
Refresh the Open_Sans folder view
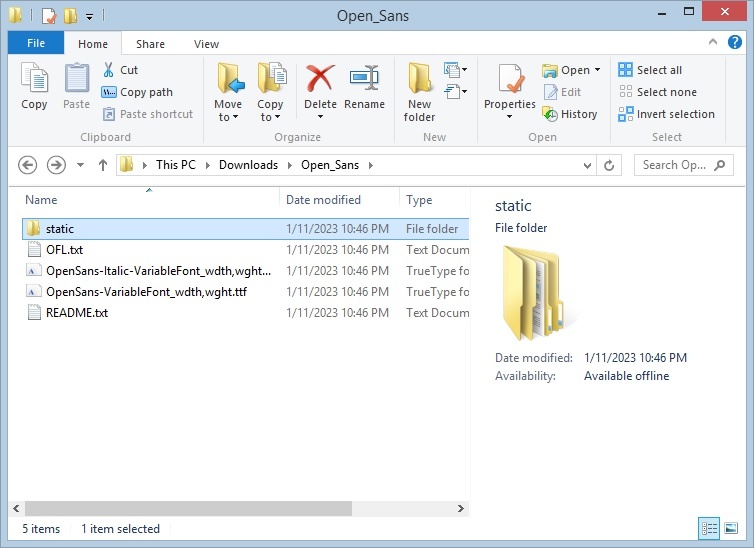(609, 165)
